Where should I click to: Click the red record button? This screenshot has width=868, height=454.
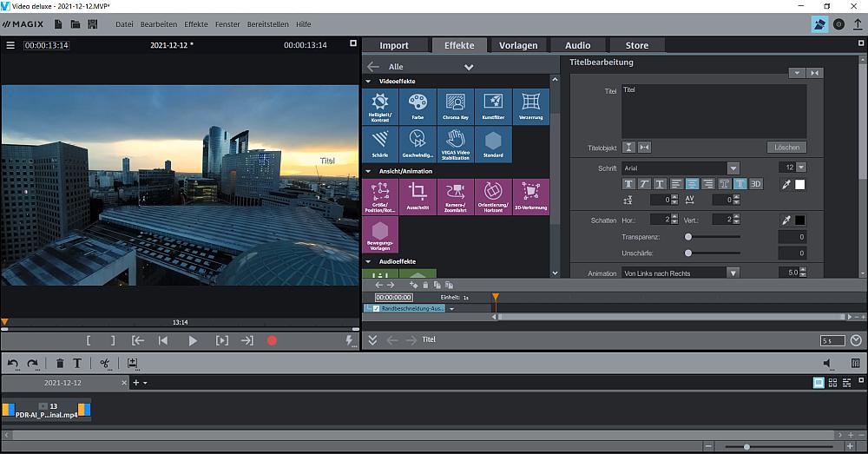click(272, 341)
